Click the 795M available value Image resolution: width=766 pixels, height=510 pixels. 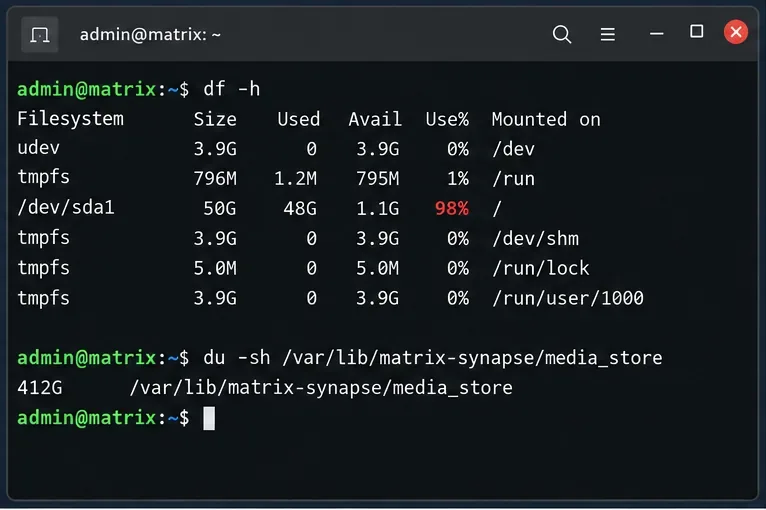coord(378,179)
